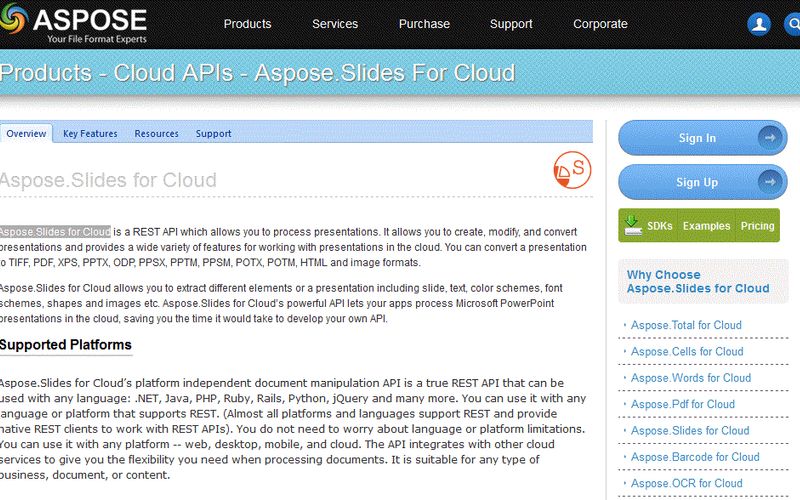The width and height of the screenshot is (800, 500).
Task: Open the Corporate menu
Action: [x=601, y=24]
